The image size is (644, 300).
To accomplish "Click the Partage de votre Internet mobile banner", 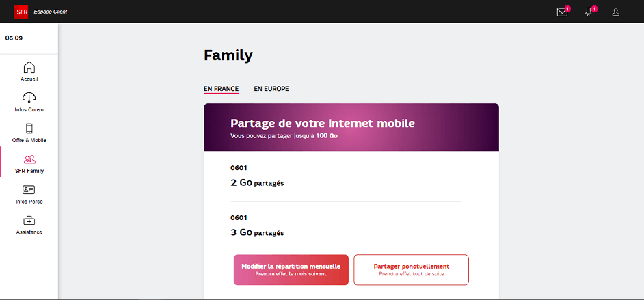I will [x=351, y=127].
